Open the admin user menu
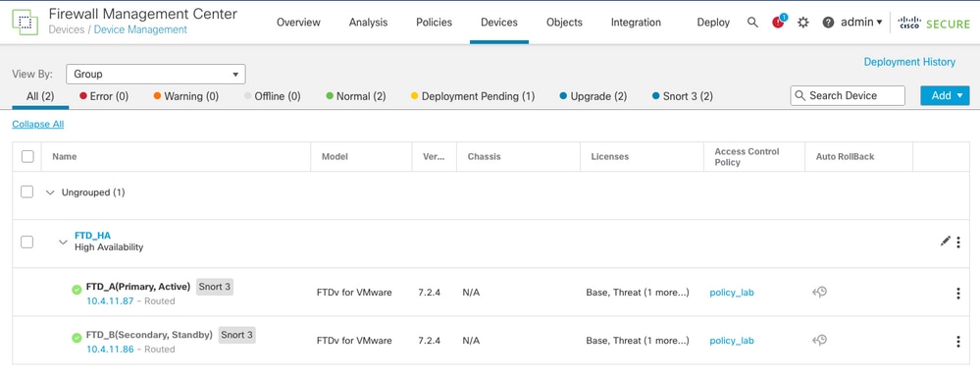 pyautogui.click(x=861, y=22)
